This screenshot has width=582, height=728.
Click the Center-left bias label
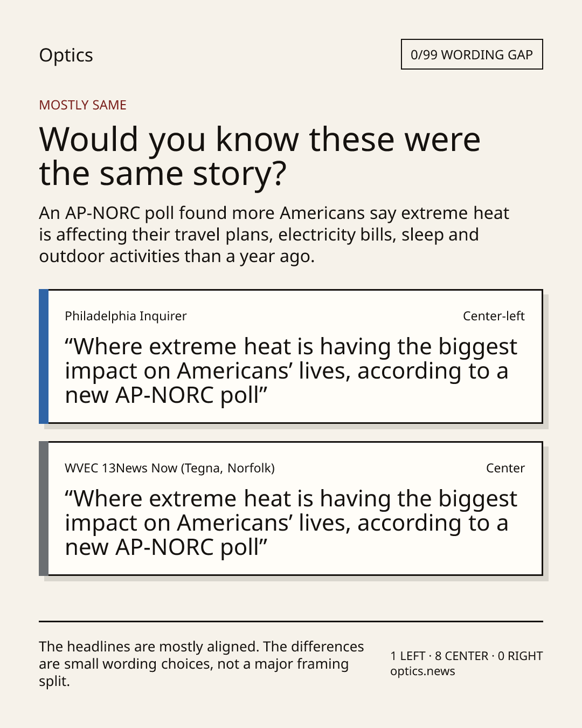coord(494,316)
